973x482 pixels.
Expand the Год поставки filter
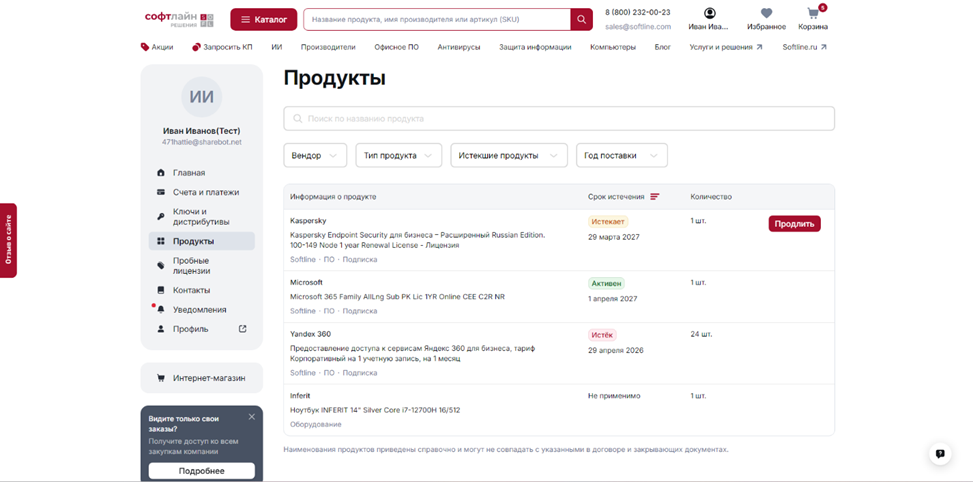(622, 156)
